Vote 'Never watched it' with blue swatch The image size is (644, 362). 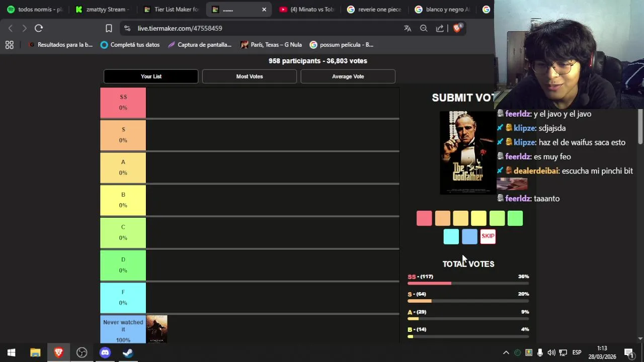point(469,236)
